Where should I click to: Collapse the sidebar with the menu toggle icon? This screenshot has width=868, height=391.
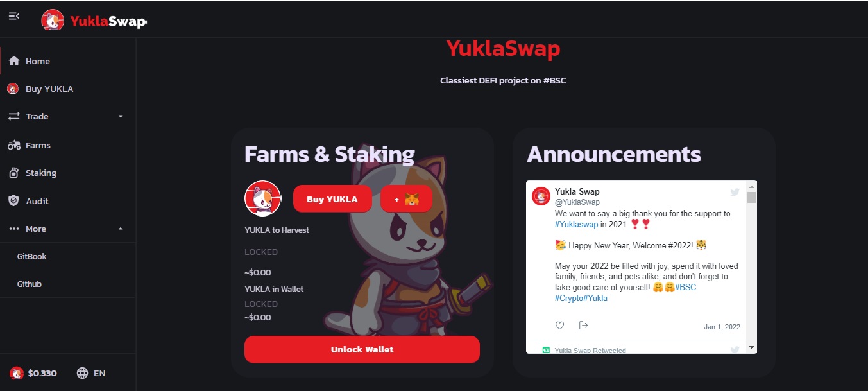point(13,16)
